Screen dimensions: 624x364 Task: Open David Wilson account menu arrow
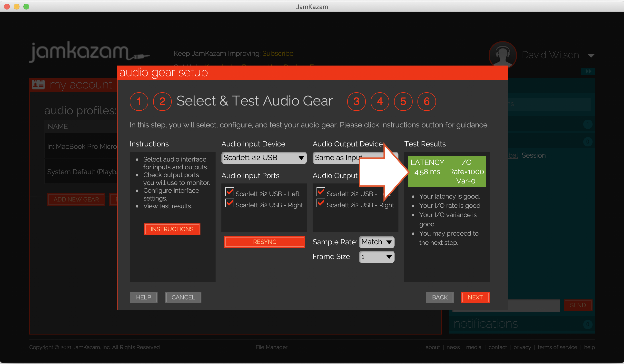(x=591, y=56)
